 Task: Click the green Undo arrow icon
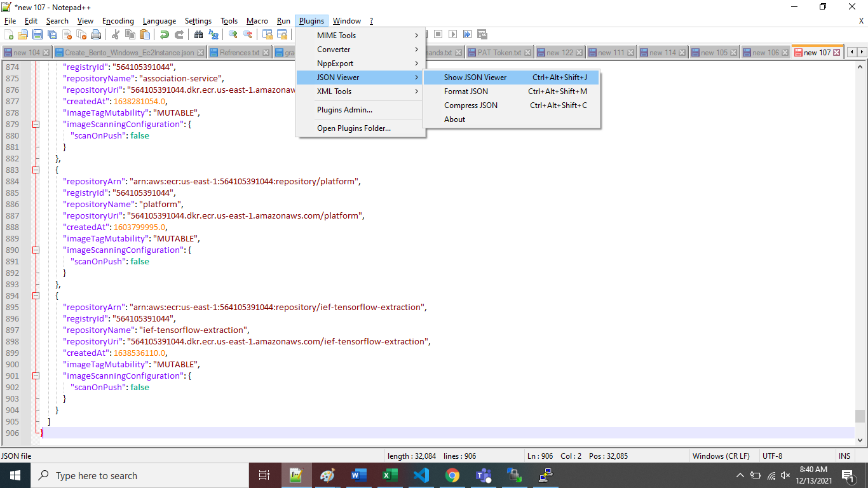(x=165, y=34)
